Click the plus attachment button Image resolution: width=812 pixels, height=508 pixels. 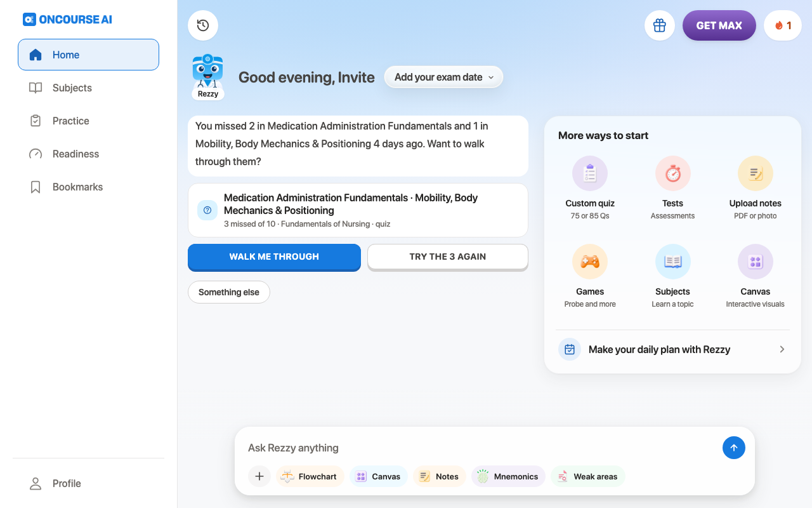[259, 476]
